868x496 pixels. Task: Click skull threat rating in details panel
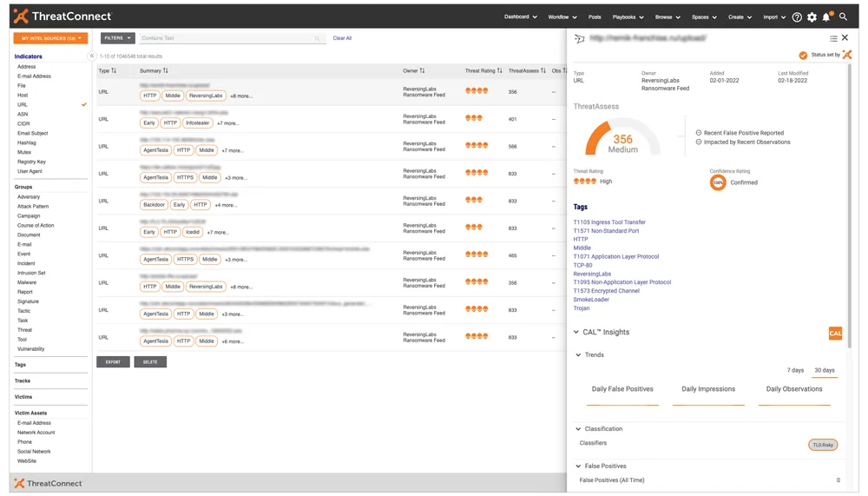584,182
